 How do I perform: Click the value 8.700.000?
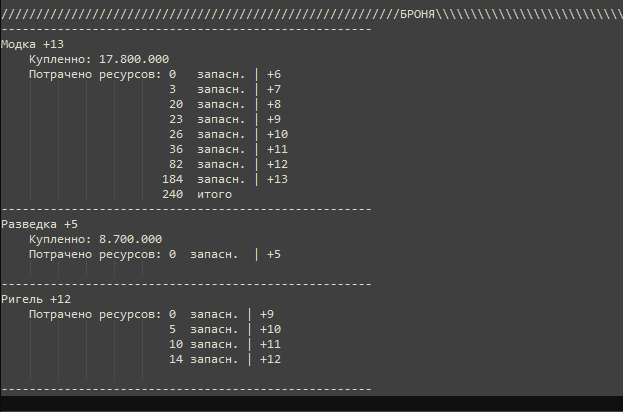click(130, 239)
